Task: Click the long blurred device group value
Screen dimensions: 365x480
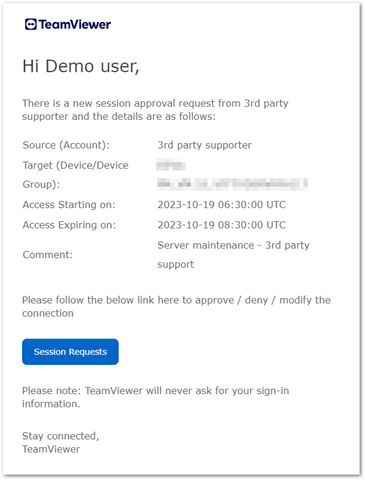Action: 232,184
